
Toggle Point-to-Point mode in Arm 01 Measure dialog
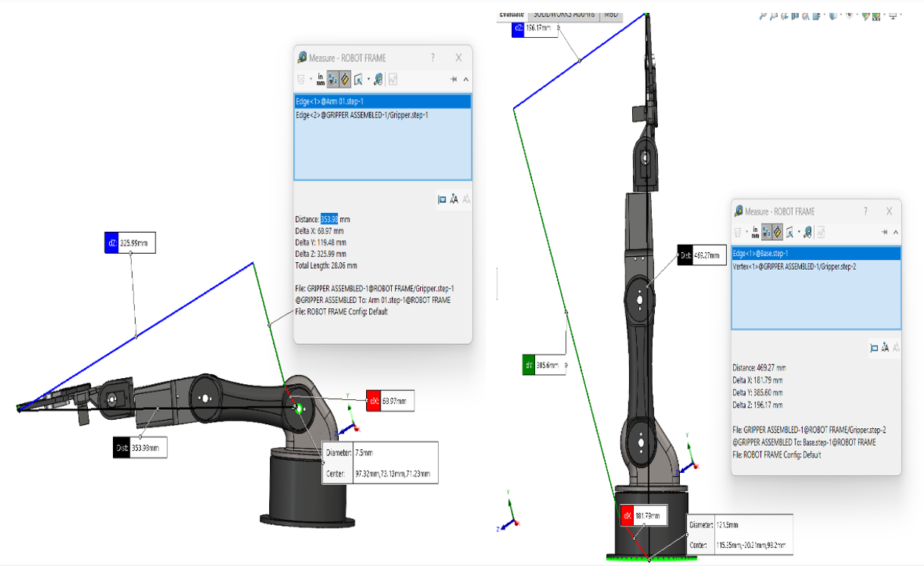tap(345, 80)
